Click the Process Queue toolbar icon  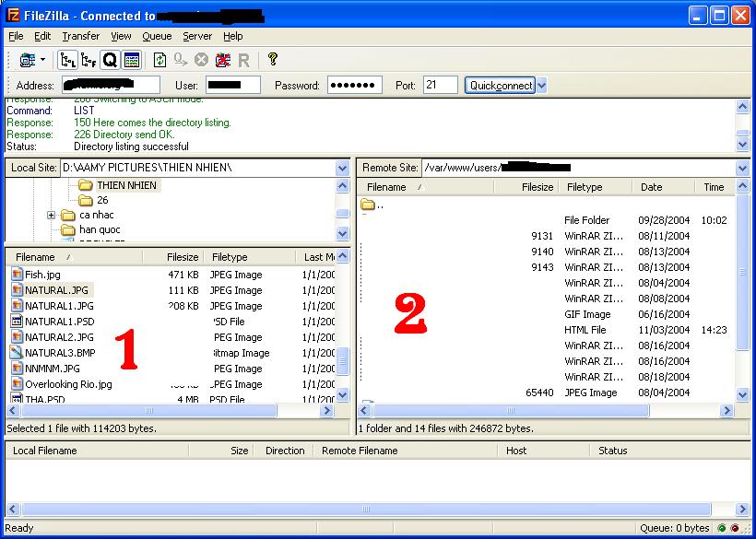[x=181, y=60]
